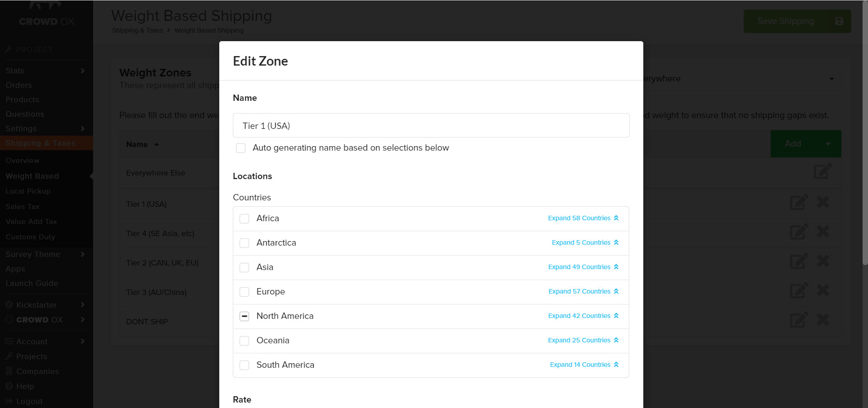Expand 57 Countries under Europe
Screen dimensions: 868x408
point(583,291)
